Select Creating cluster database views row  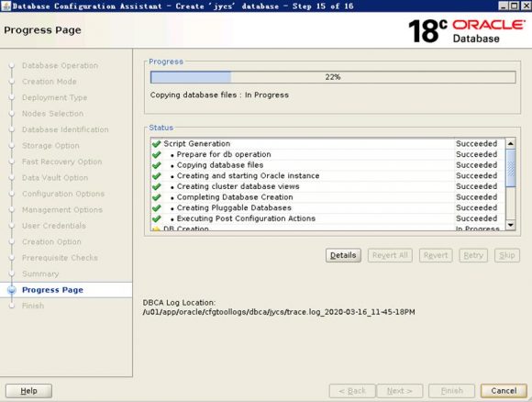327,186
